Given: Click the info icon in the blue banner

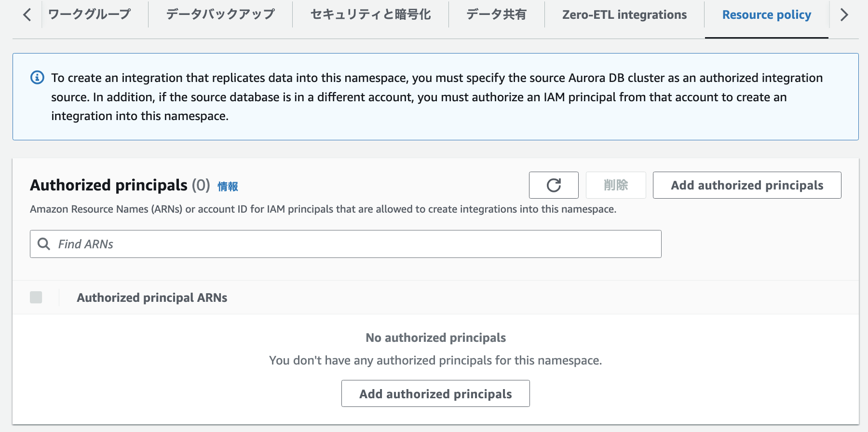Looking at the screenshot, I should tap(37, 78).
